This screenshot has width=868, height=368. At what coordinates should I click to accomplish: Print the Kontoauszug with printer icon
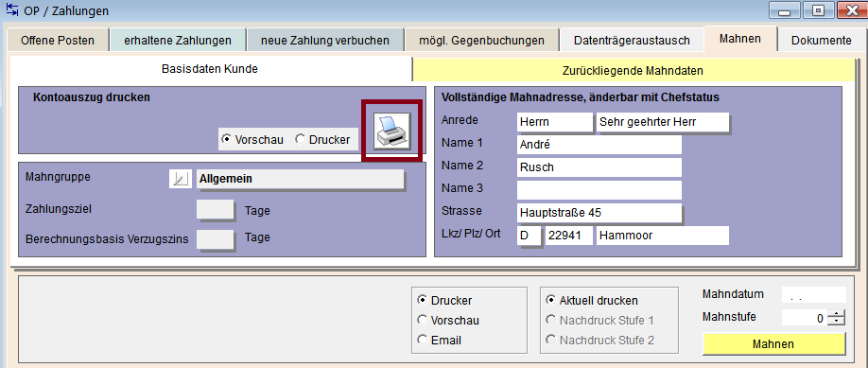[391, 131]
